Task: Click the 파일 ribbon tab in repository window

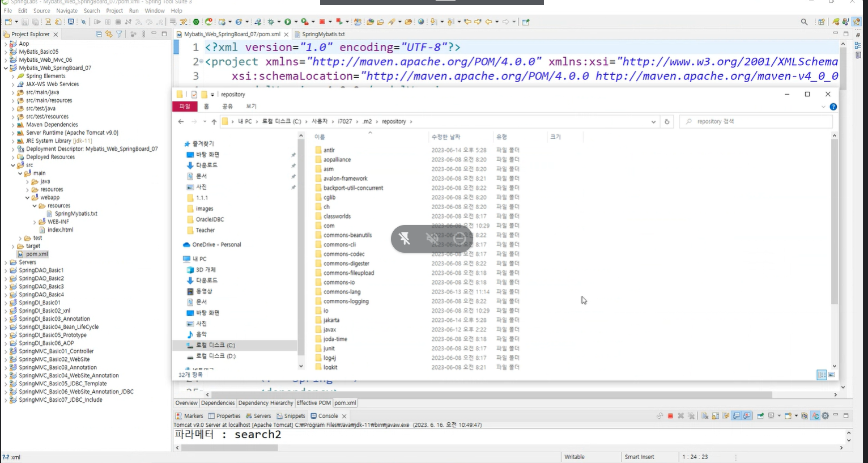Action: (185, 107)
